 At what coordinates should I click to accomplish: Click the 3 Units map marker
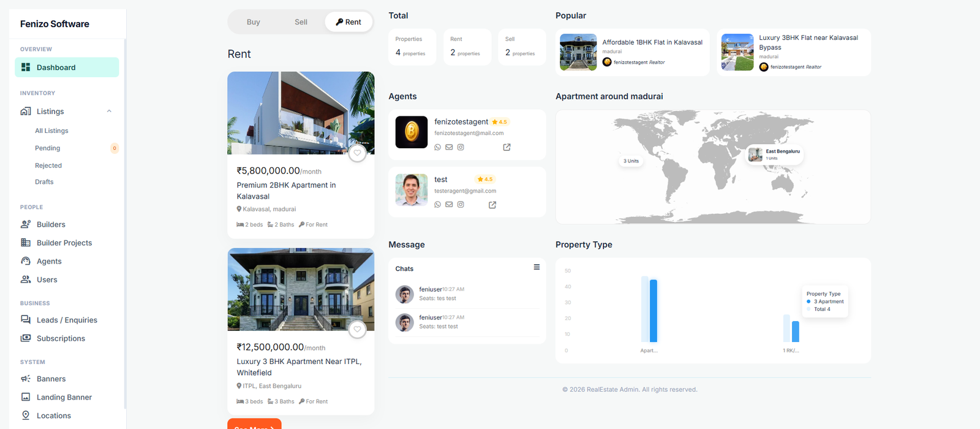[631, 161]
